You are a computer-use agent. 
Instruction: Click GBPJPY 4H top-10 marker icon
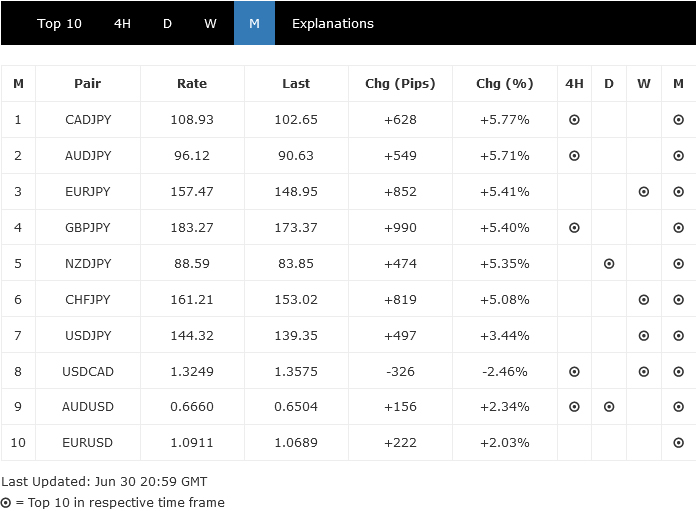(574, 228)
